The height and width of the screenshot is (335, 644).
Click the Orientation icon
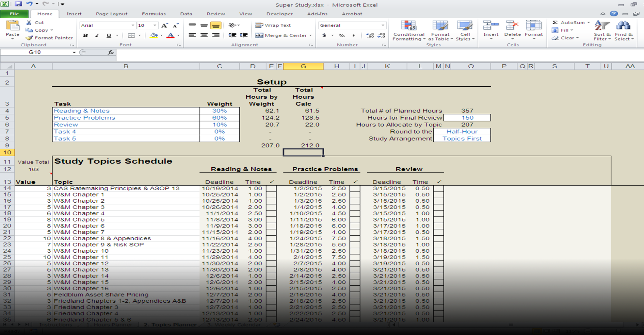[x=232, y=25]
